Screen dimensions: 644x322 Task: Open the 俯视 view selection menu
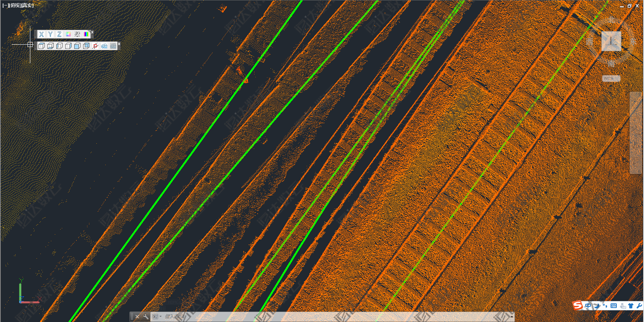16,5
